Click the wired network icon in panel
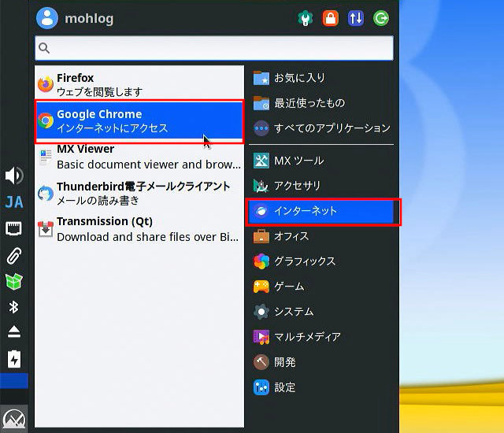The width and height of the screenshot is (504, 433). tap(13, 229)
